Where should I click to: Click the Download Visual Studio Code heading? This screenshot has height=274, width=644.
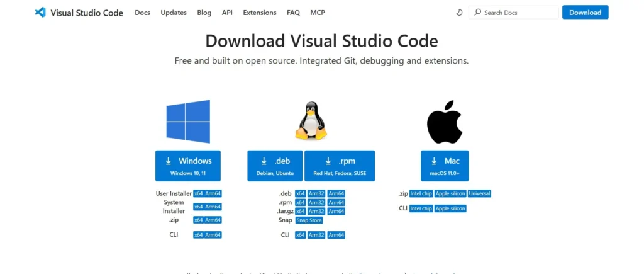coord(321,41)
